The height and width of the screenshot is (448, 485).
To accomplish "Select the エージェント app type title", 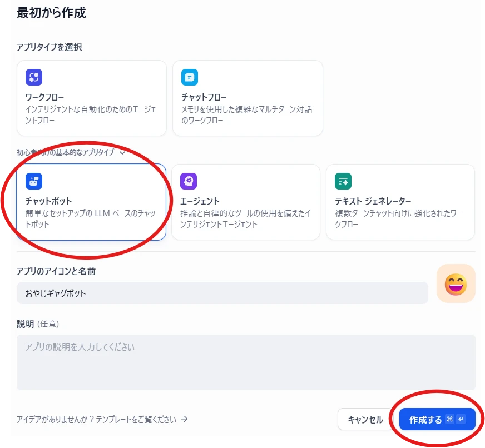I will 200,201.
